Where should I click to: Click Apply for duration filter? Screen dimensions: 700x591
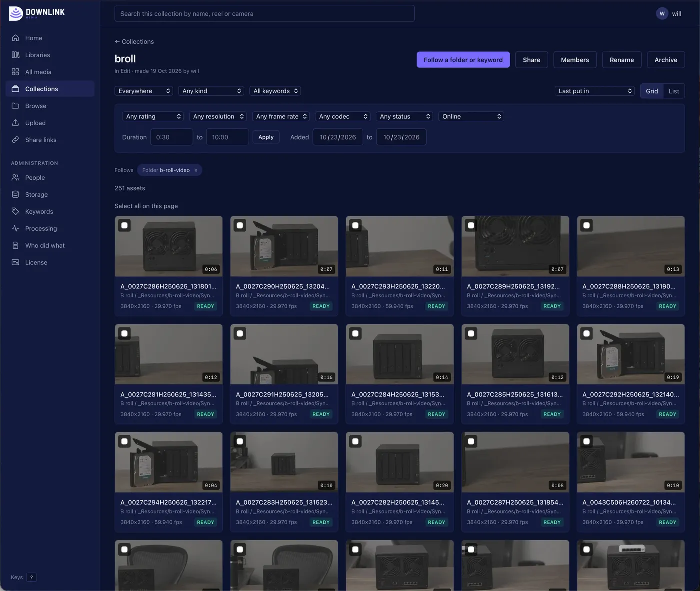click(266, 137)
